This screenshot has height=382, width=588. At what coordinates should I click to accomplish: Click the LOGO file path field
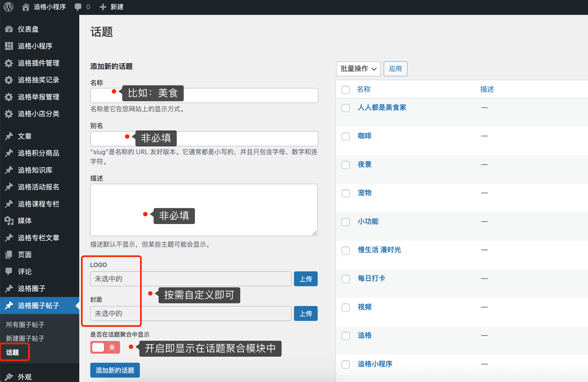(191, 279)
